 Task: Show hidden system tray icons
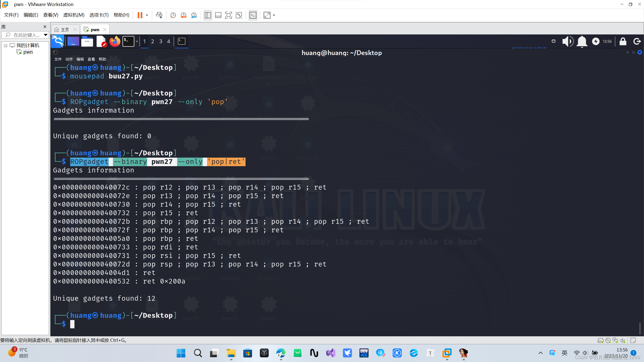click(540, 353)
